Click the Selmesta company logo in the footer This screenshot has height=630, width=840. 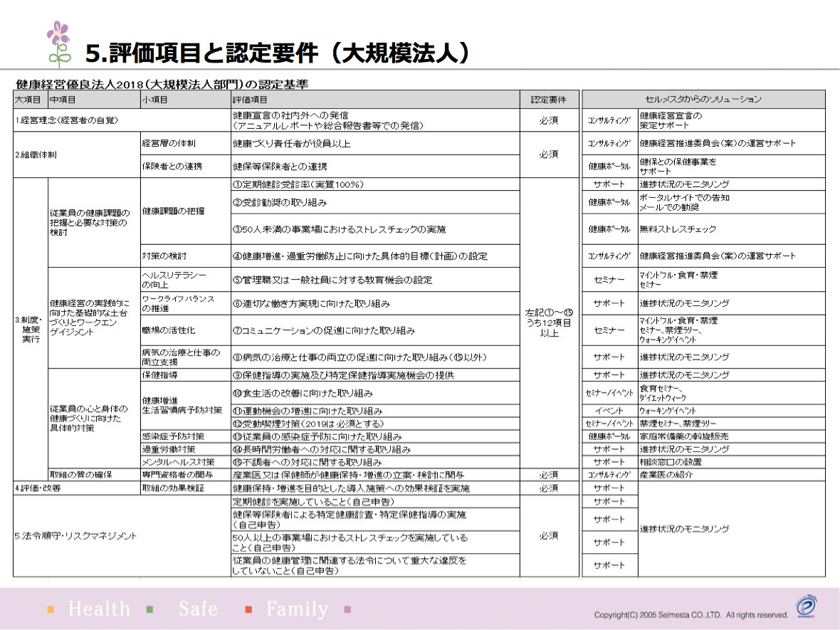coord(805,607)
